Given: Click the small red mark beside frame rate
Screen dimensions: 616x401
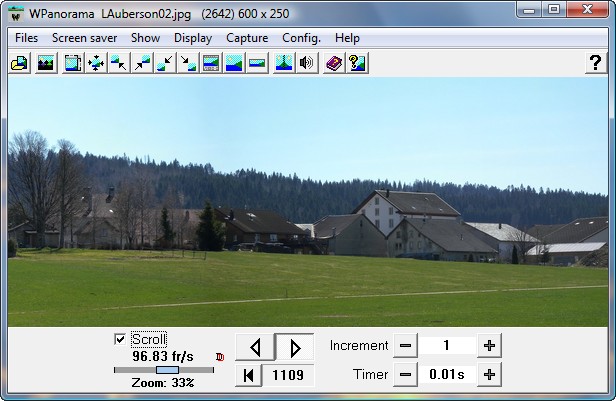Looking at the screenshot, I should (220, 357).
